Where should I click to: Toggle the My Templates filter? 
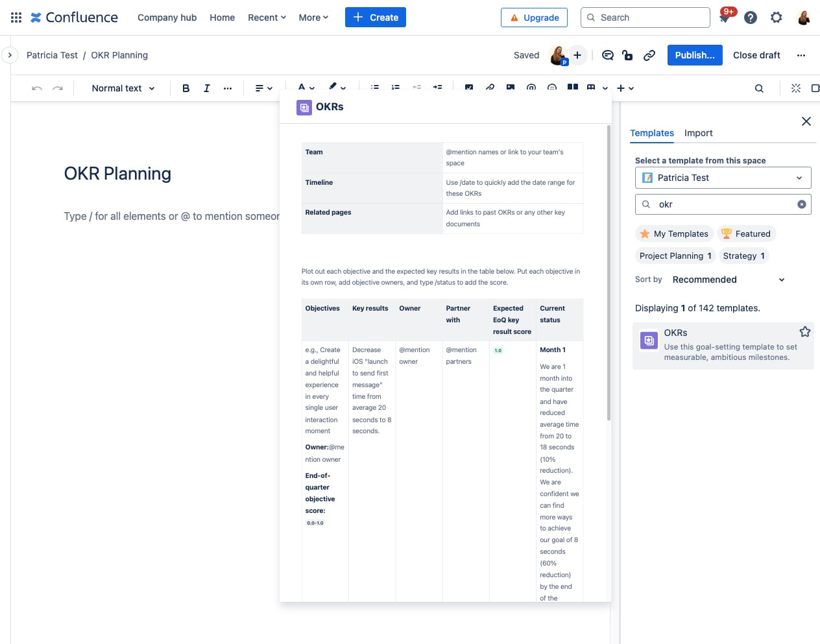pyautogui.click(x=674, y=234)
